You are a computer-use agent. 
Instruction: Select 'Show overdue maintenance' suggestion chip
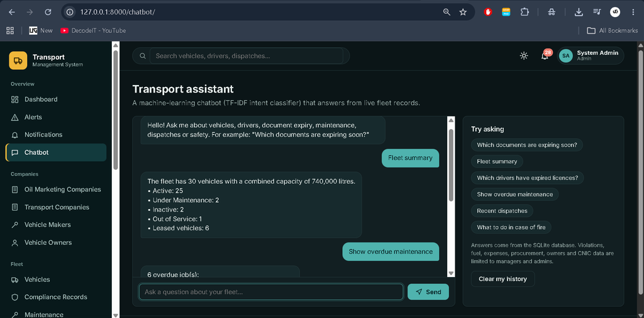coord(514,194)
